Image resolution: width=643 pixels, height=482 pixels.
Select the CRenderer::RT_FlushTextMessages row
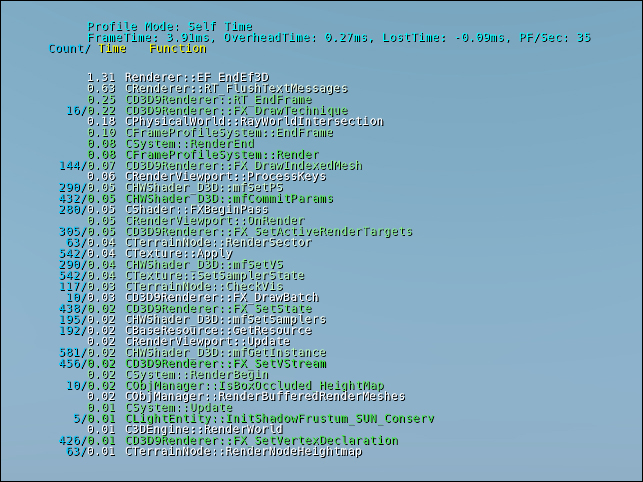click(x=217, y=89)
